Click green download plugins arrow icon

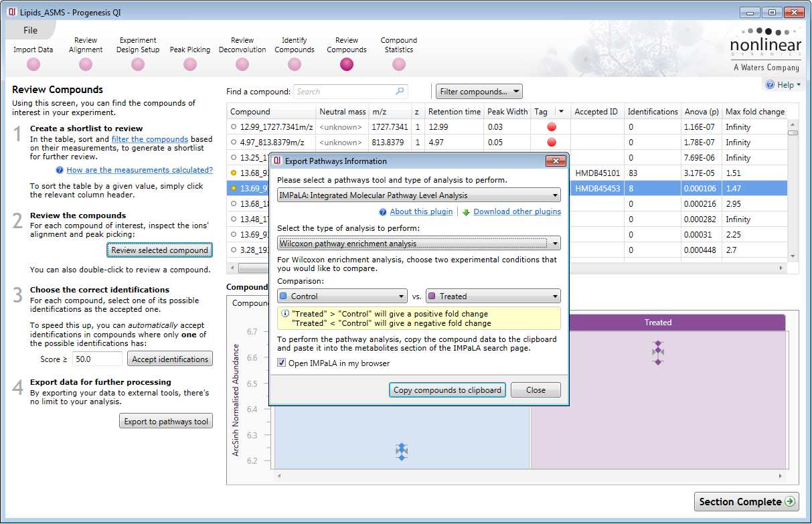466,211
